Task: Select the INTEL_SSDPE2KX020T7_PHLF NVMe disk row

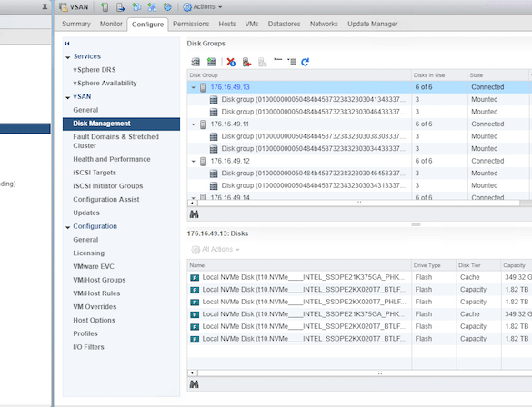Action: click(x=358, y=302)
